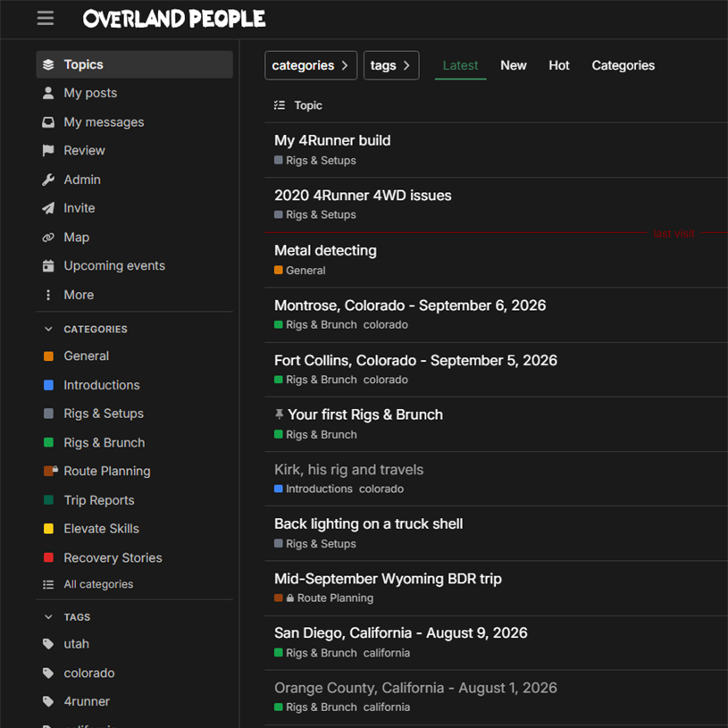Screen dimensions: 728x728
Task: Switch to the New tab
Action: pos(513,65)
